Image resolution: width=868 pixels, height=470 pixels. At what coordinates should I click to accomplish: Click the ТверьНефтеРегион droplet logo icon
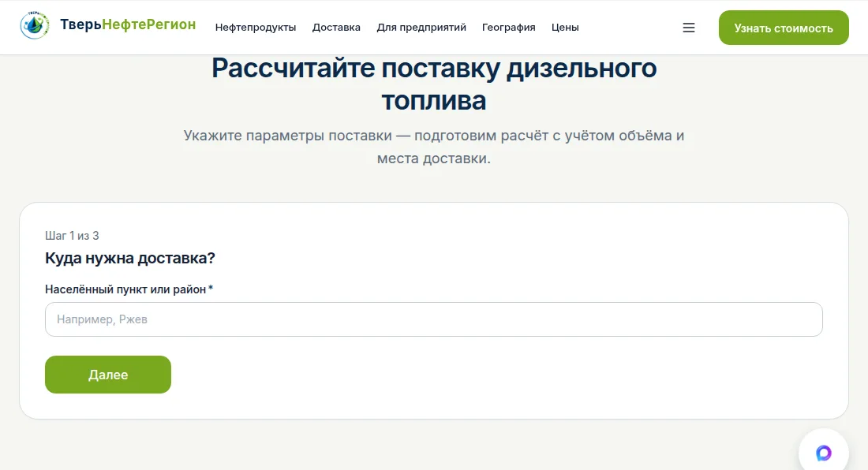coord(34,25)
